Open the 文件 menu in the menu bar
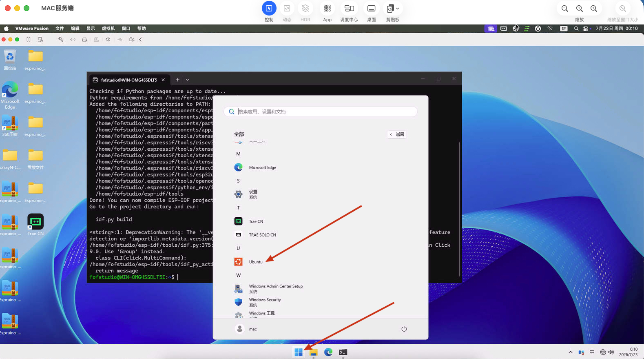 (60, 29)
